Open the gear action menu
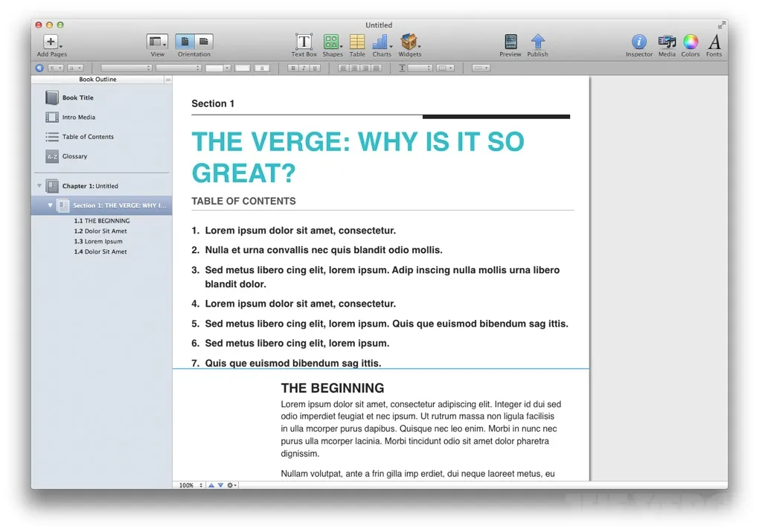759x532 pixels. coord(231,485)
